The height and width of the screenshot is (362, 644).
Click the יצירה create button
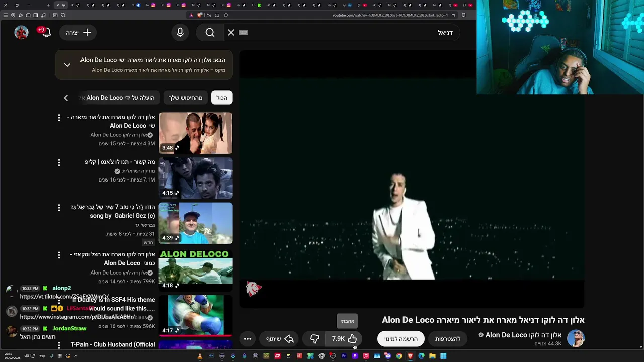pyautogui.click(x=78, y=33)
